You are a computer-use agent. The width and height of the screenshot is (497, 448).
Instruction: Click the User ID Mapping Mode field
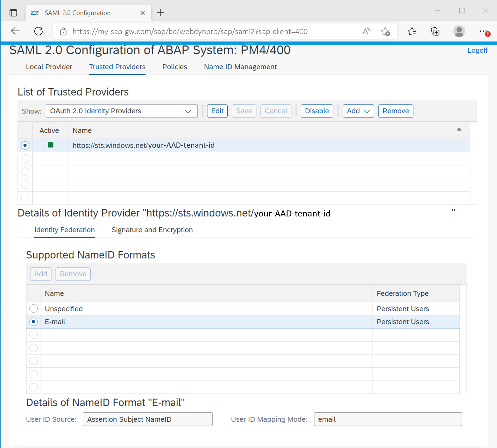388,419
